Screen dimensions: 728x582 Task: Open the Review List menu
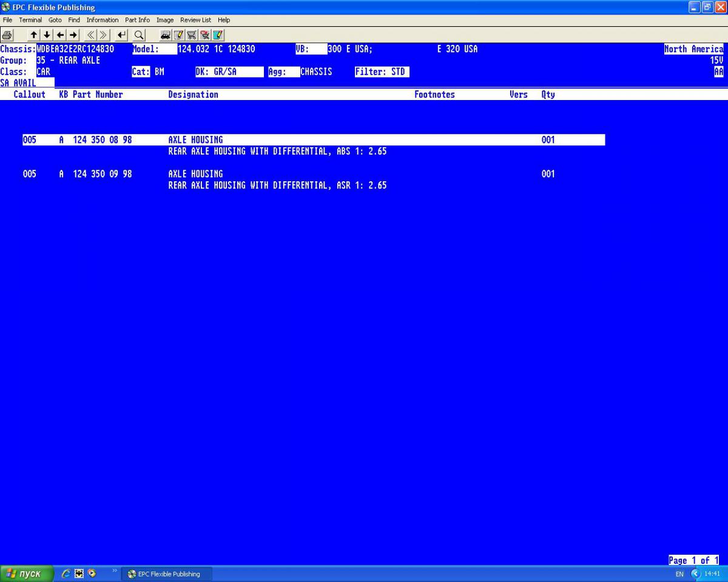point(195,20)
